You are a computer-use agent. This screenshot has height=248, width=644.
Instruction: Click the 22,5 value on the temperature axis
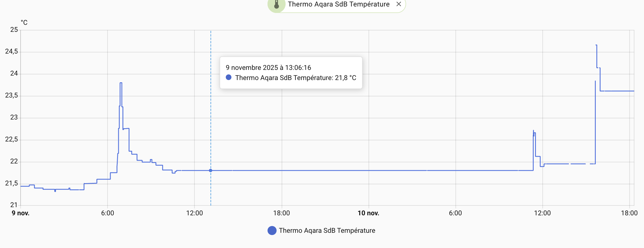pos(12,139)
